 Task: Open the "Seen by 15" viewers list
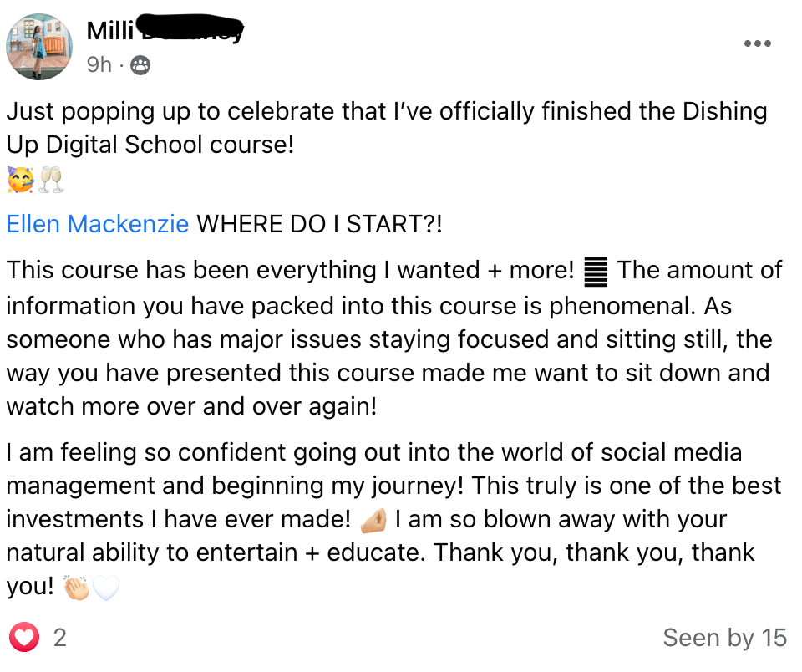(724, 639)
